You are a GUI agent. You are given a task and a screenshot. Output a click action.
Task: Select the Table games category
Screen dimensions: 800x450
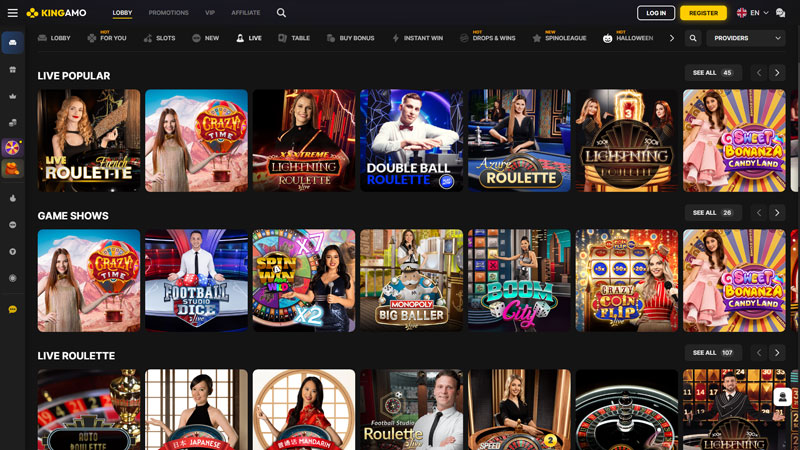click(294, 38)
